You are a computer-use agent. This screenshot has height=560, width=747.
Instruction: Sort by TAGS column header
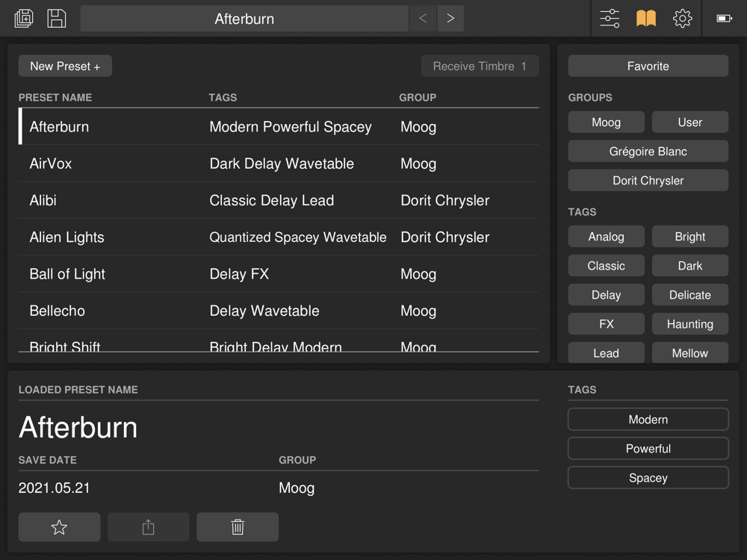[223, 98]
